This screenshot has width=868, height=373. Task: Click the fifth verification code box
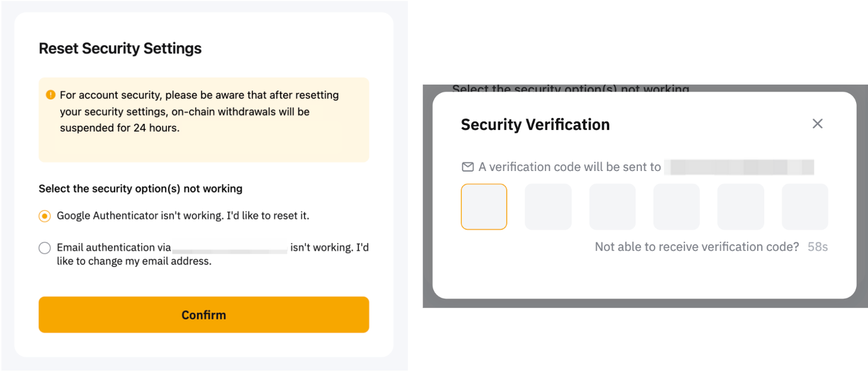(740, 207)
